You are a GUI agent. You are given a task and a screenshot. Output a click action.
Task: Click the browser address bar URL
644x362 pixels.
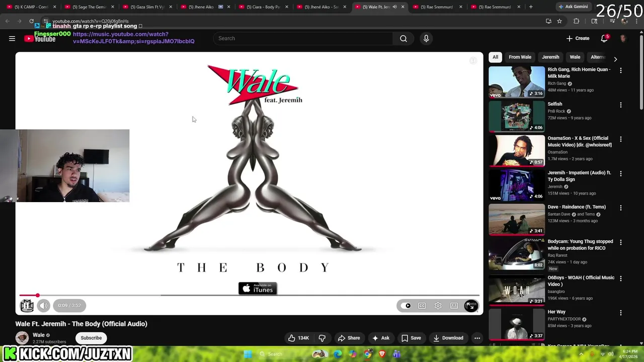pyautogui.click(x=91, y=21)
